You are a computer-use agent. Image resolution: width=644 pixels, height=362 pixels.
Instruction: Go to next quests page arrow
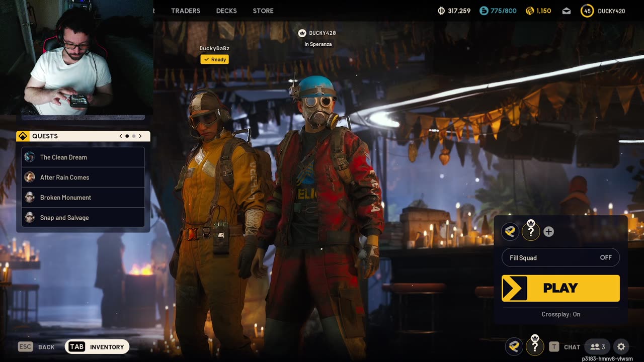tap(140, 136)
